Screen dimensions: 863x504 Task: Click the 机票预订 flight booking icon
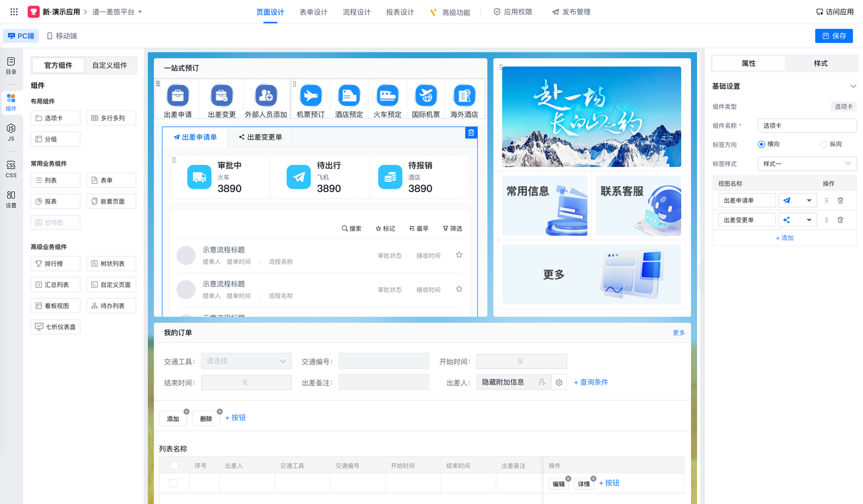(x=310, y=96)
